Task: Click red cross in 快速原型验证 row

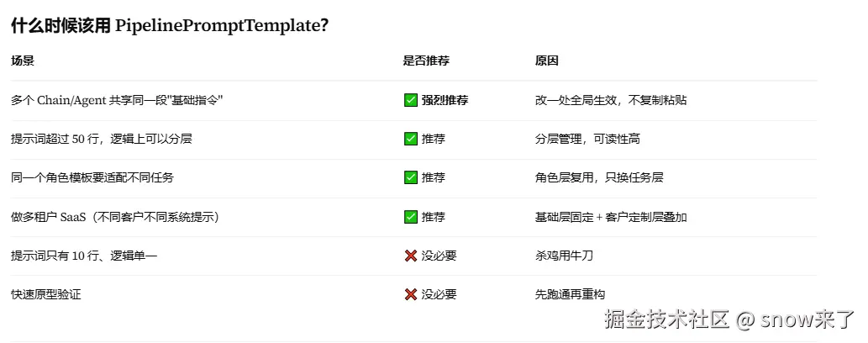Action: pyautogui.click(x=411, y=294)
